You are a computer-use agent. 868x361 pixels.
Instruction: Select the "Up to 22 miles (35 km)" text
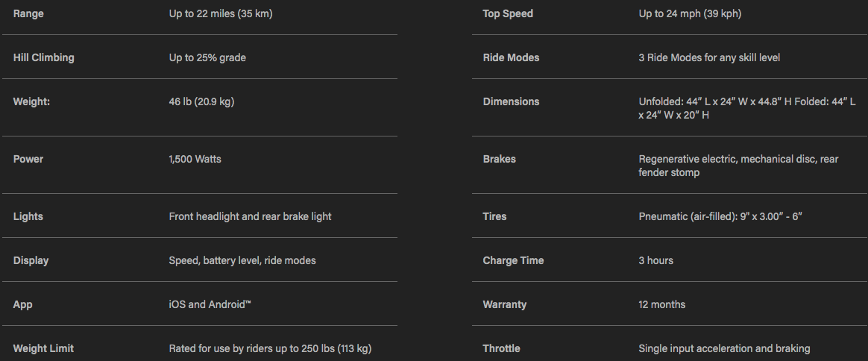click(220, 14)
